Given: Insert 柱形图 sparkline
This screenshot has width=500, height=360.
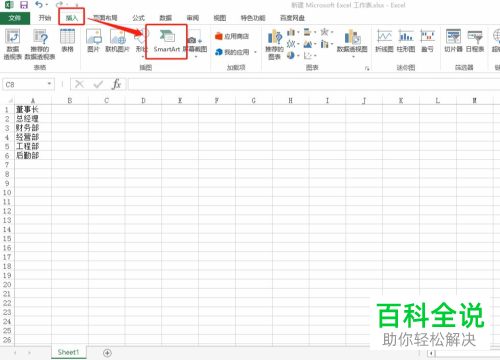Looking at the screenshot, I should [406, 41].
